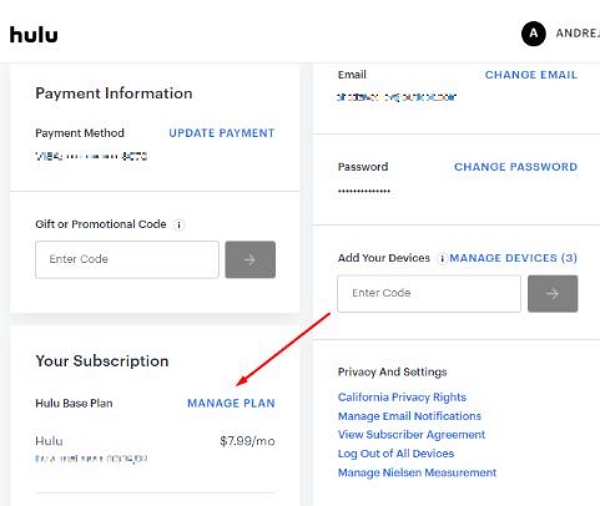The width and height of the screenshot is (600, 506).
Task: Focus the promotional code input field
Action: [127, 260]
